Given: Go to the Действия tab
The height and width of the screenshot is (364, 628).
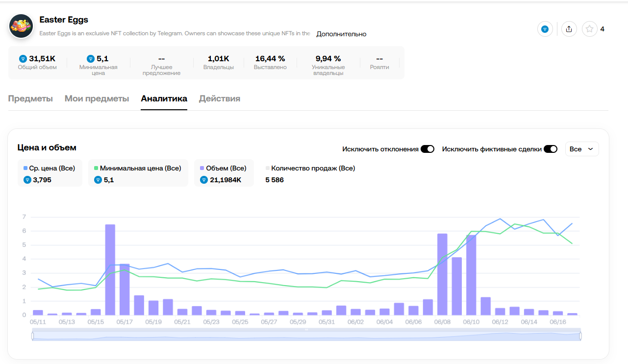Looking at the screenshot, I should coord(220,98).
